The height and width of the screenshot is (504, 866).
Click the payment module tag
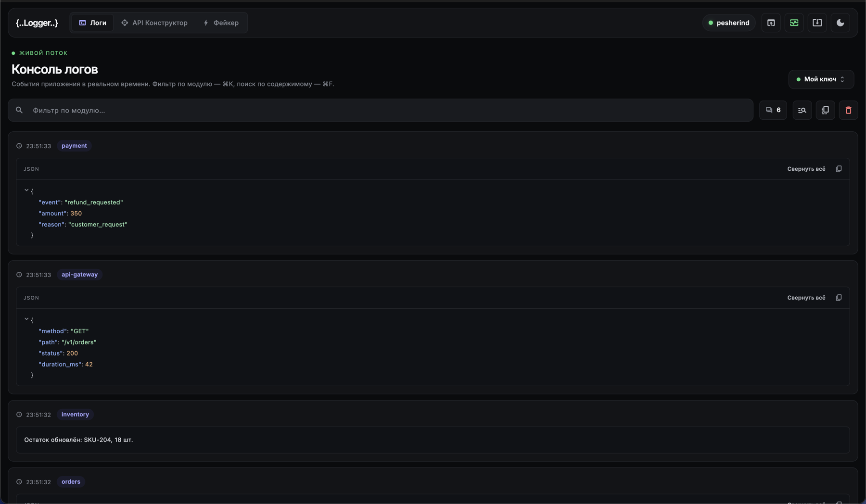pyautogui.click(x=74, y=146)
